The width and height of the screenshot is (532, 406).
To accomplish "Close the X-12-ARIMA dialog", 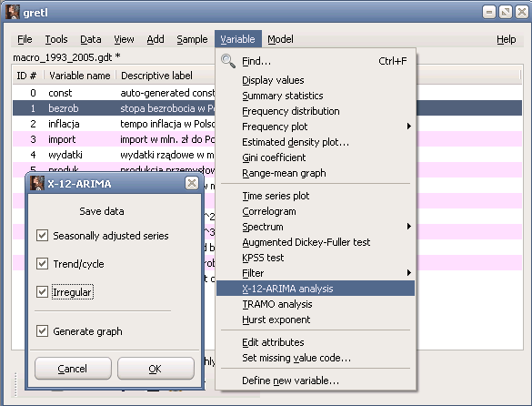I will pos(192,183).
